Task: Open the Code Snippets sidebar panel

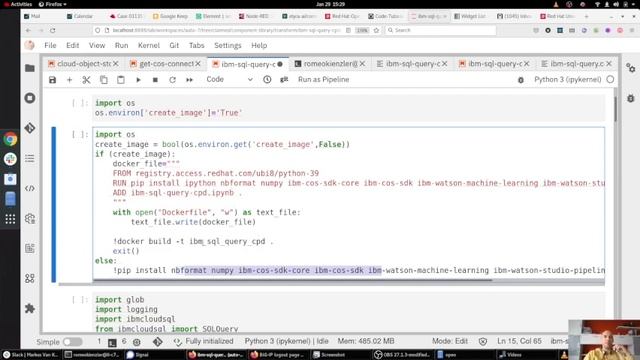Action: coord(30,188)
